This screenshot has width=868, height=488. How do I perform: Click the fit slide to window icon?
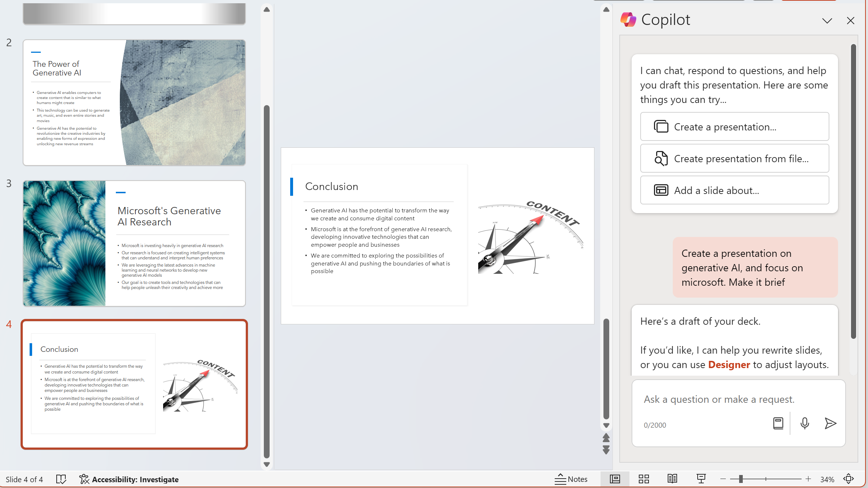click(849, 479)
